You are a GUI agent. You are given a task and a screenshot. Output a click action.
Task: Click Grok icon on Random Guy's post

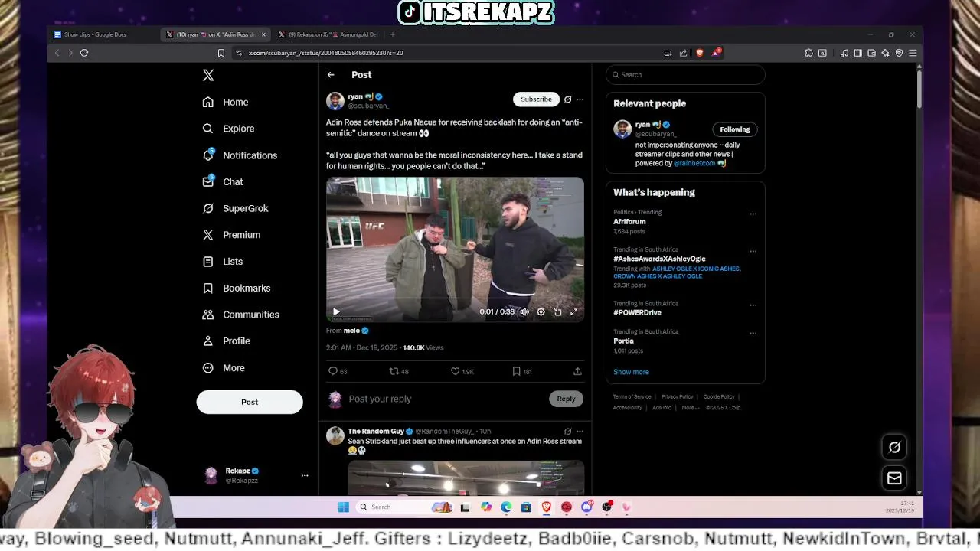[x=567, y=432]
